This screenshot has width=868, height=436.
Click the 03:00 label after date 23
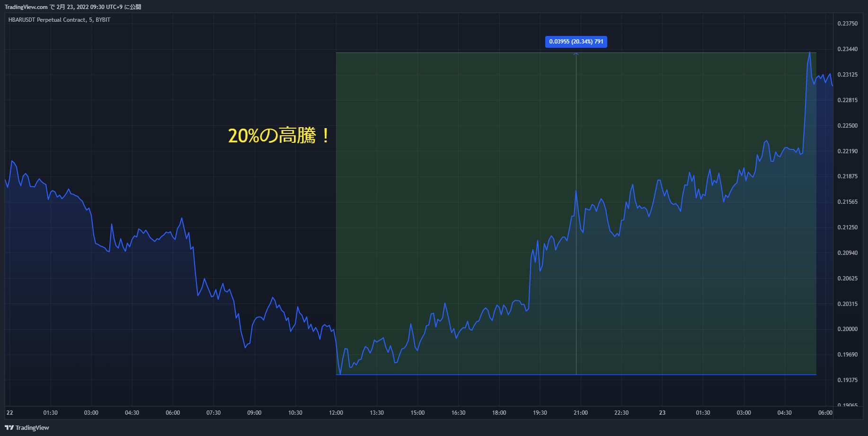[744, 413]
